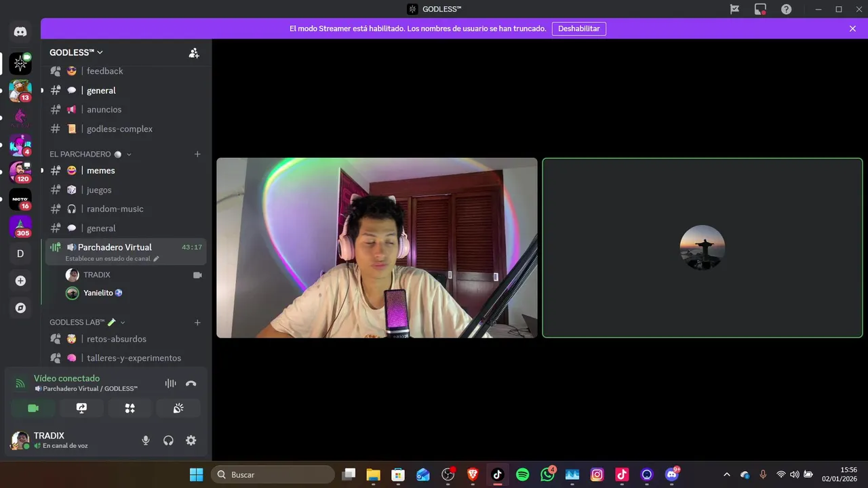
Task: Explore discoverable servers compass icon
Action: click(20, 308)
